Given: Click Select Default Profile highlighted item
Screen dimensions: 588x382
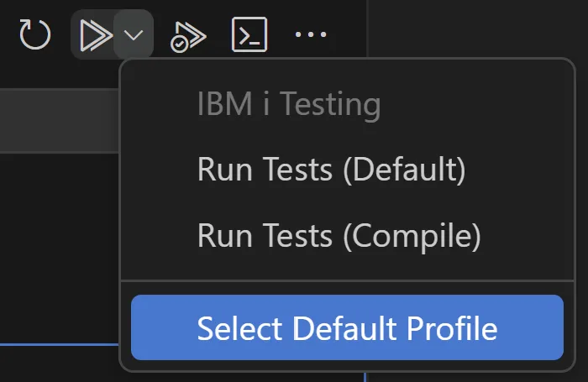Looking at the screenshot, I should tap(347, 327).
